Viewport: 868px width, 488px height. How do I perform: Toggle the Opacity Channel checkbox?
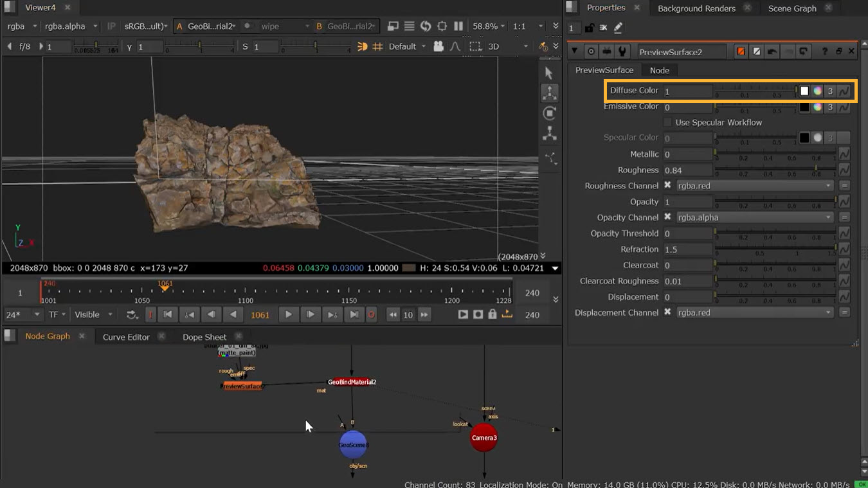[x=667, y=217]
